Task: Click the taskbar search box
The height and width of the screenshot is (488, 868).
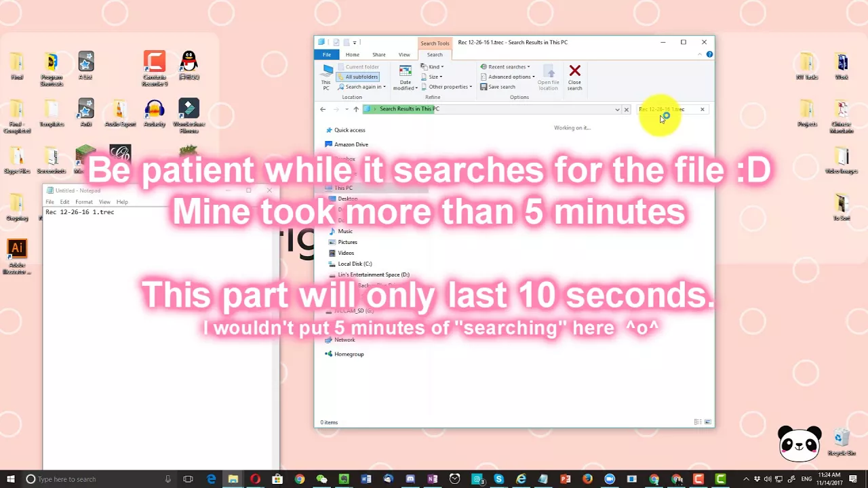Action: click(98, 479)
